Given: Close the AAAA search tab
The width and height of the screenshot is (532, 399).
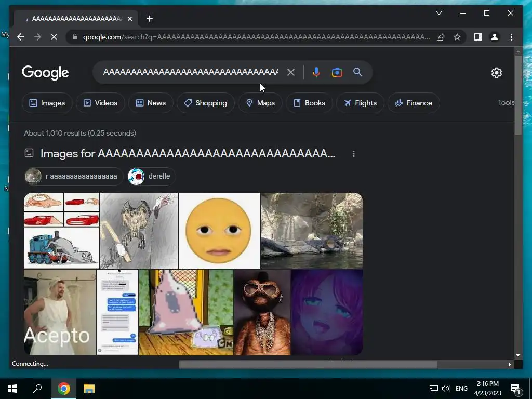Looking at the screenshot, I should click(129, 19).
